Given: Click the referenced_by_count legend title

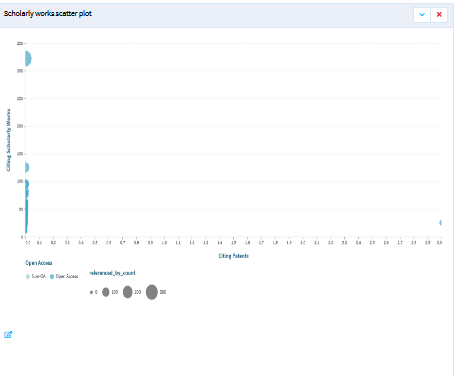Looking at the screenshot, I should (x=112, y=273).
